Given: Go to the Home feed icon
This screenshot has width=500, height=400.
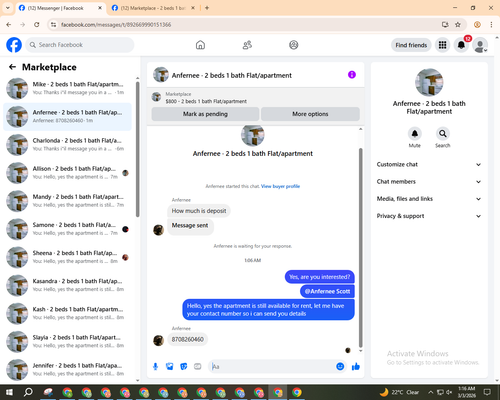Looking at the screenshot, I should click(x=200, y=45).
